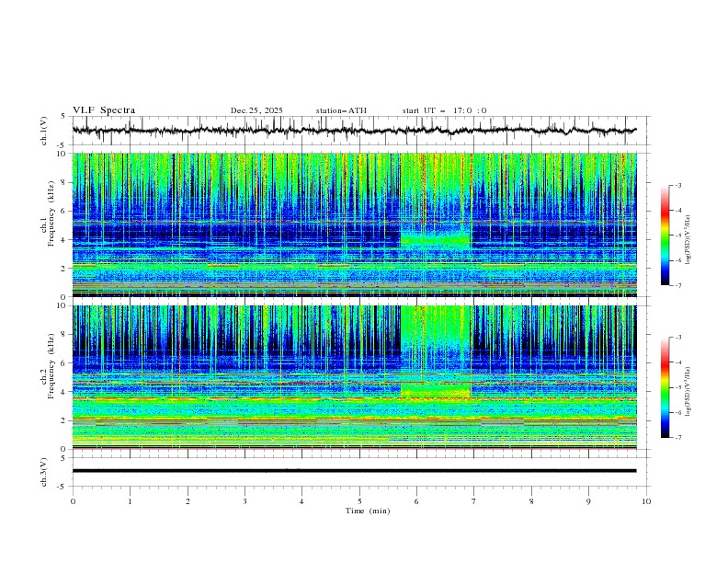Viewport: 728px width, 563px height.
Task: Click the "7" tick on the time axis
Action: click(474, 501)
